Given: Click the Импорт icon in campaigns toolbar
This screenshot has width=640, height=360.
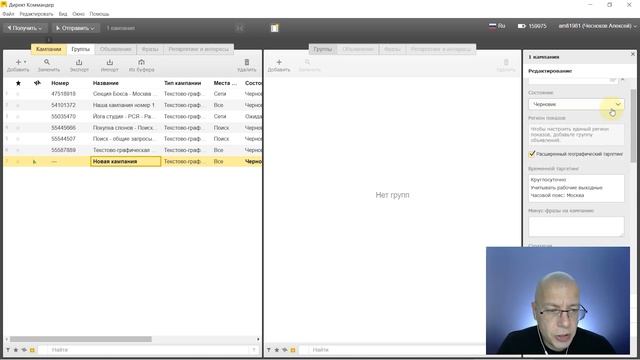Looking at the screenshot, I should click(x=109, y=62).
